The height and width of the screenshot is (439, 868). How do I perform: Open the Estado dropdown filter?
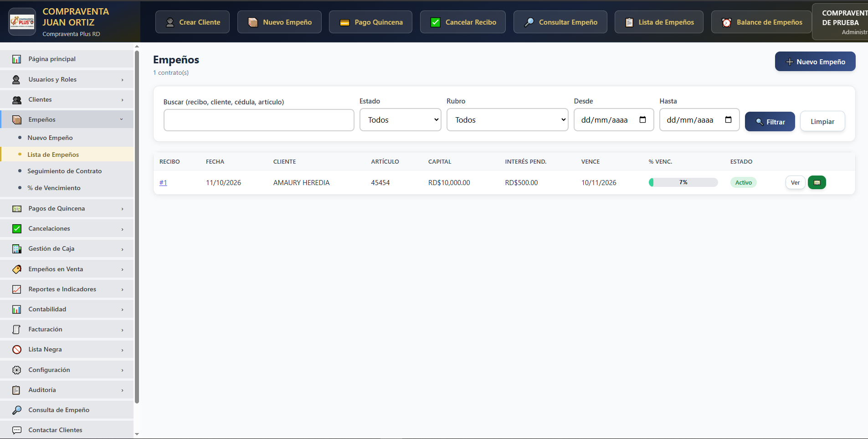click(x=401, y=120)
